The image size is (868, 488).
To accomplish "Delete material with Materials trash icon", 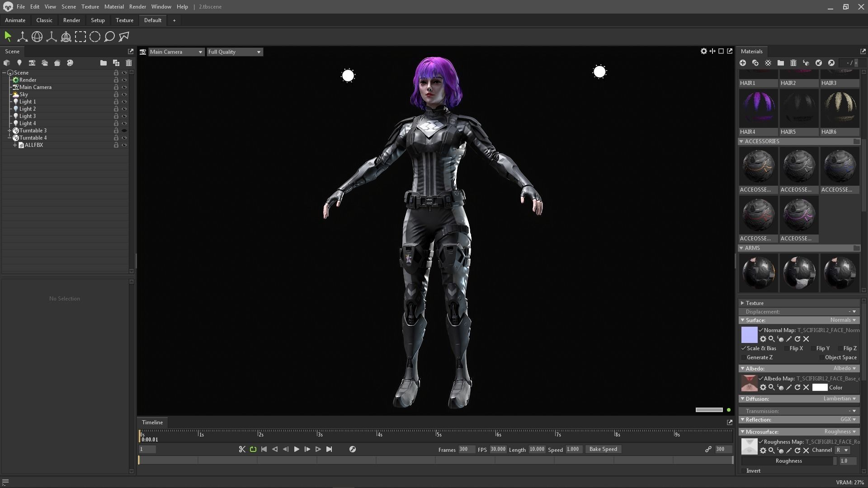I will 793,63.
